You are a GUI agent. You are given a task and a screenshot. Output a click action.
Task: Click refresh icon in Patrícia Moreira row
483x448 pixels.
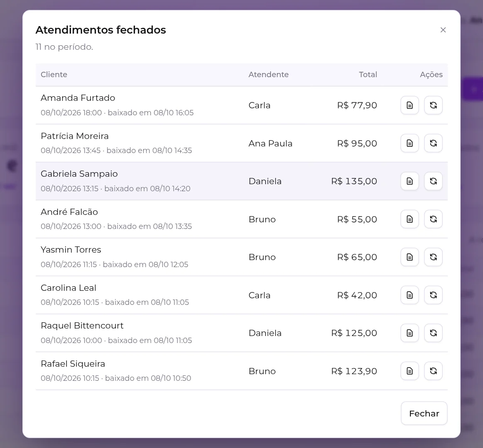pyautogui.click(x=433, y=143)
